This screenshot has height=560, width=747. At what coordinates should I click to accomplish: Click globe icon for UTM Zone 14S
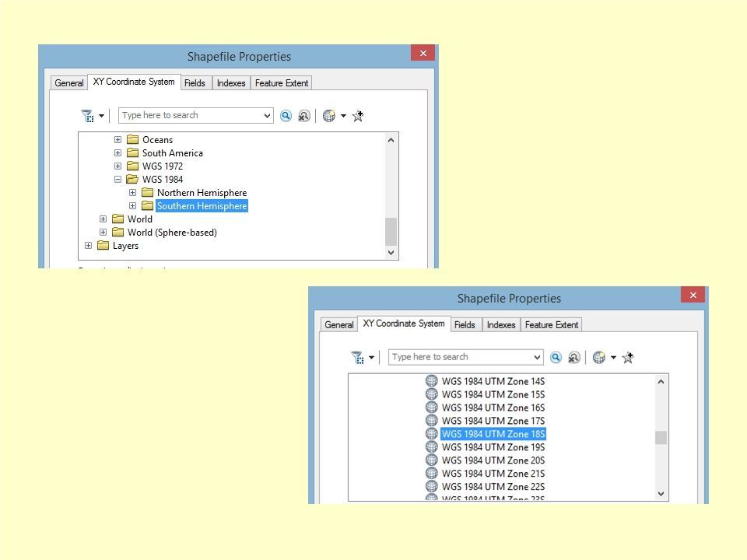(432, 381)
